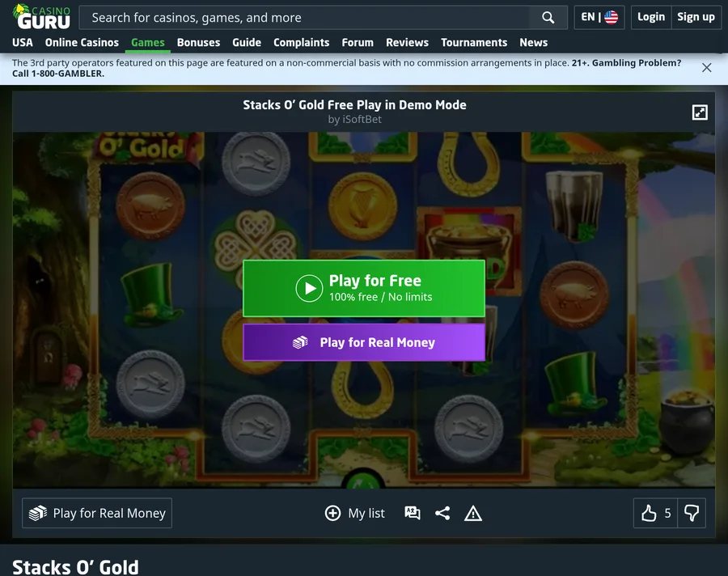728x576 pixels.
Task: Click the Login button
Action: pyautogui.click(x=651, y=17)
